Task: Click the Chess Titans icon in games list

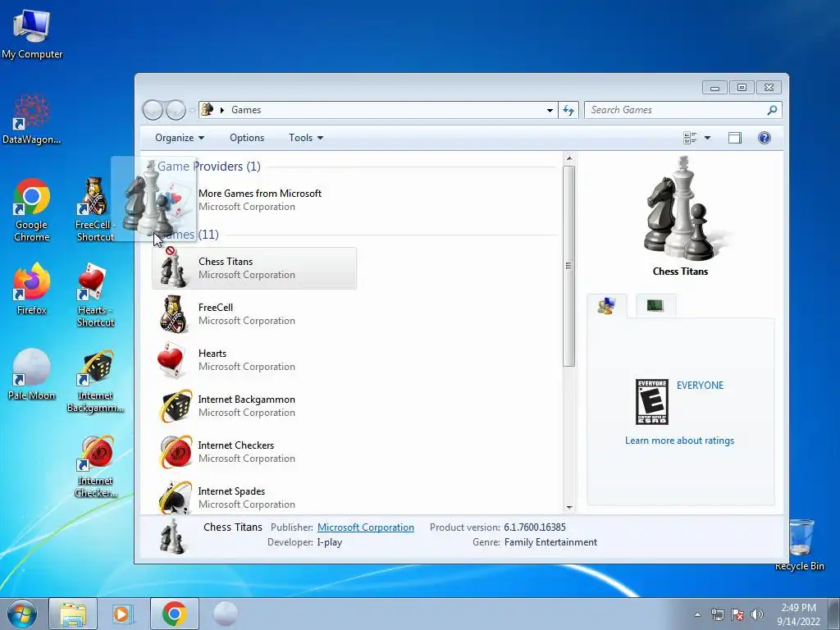Action: [x=174, y=268]
